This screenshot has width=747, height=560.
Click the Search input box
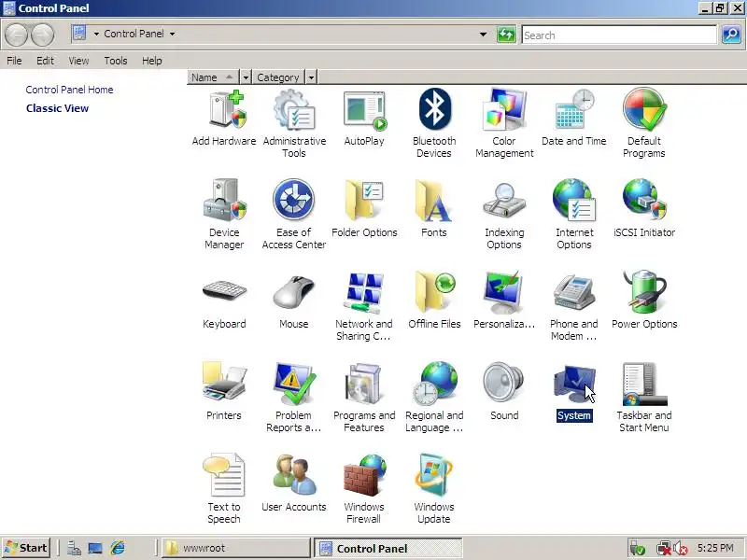point(619,35)
